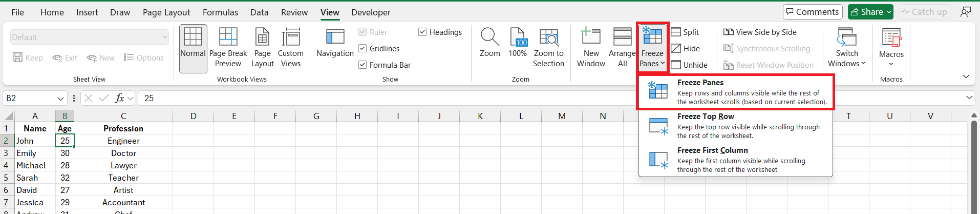
Task: Switch to Page Layout view
Action: (262, 48)
